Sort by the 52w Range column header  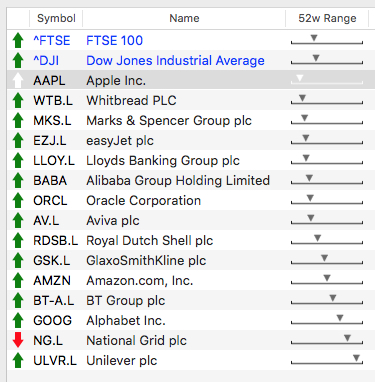[327, 18]
